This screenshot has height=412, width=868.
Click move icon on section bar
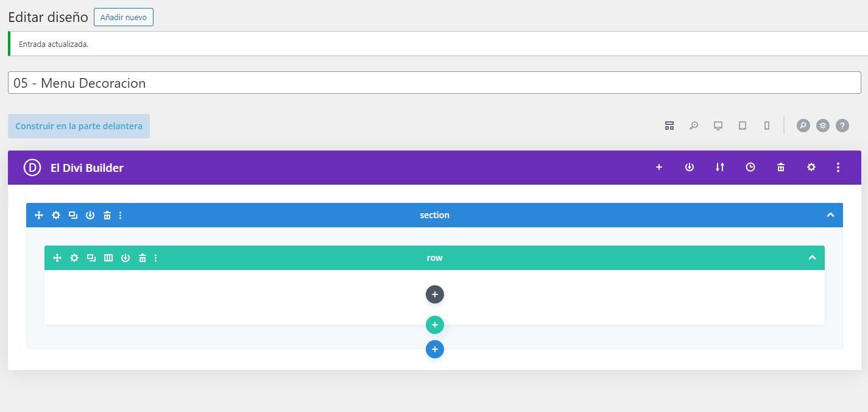pyautogui.click(x=39, y=215)
